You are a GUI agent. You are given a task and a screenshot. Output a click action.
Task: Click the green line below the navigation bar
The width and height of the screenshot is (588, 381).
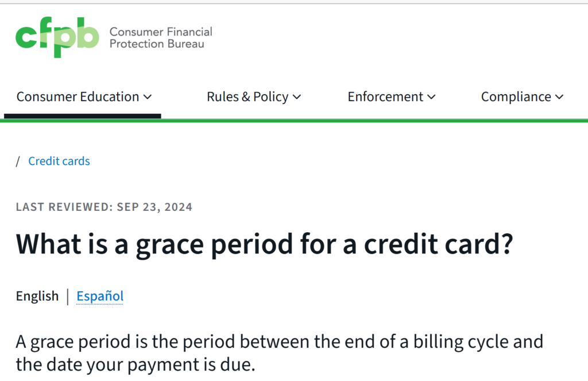pyautogui.click(x=373, y=120)
